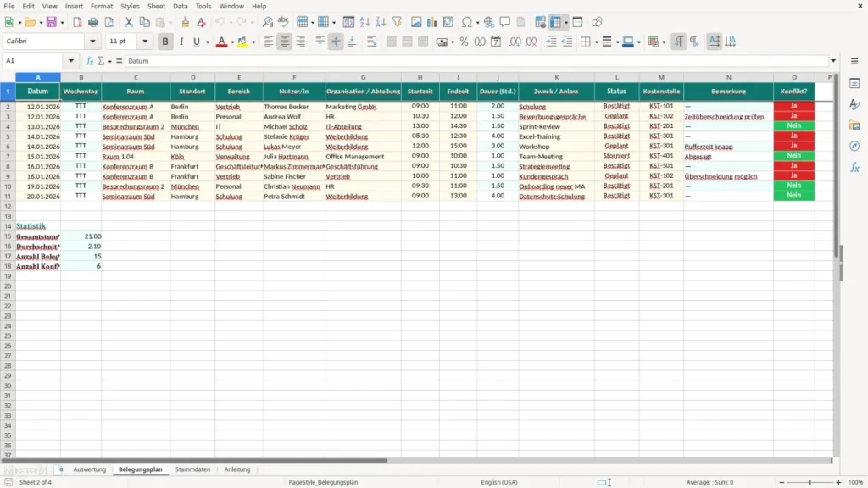This screenshot has height=488, width=868.
Task: Toggle Italic formatting
Action: tap(181, 42)
